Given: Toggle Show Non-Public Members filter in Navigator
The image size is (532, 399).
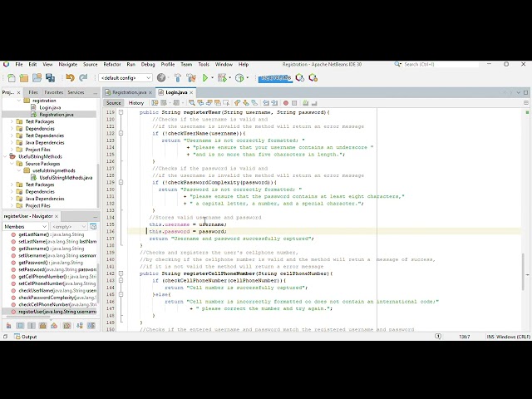Looking at the screenshot, I should tap(42, 326).
